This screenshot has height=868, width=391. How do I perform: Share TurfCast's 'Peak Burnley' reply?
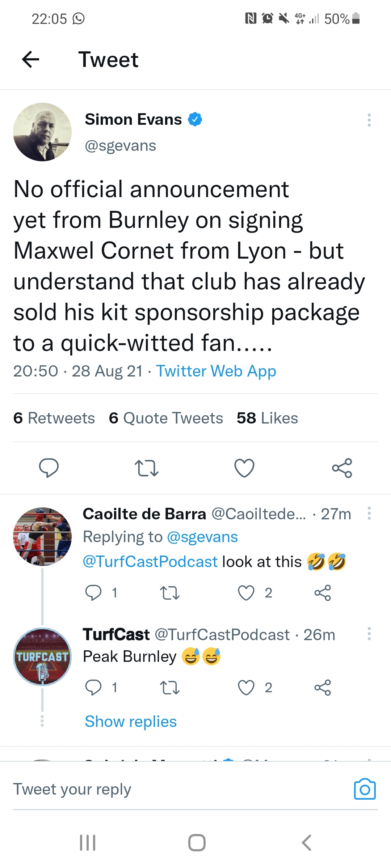pos(323,688)
